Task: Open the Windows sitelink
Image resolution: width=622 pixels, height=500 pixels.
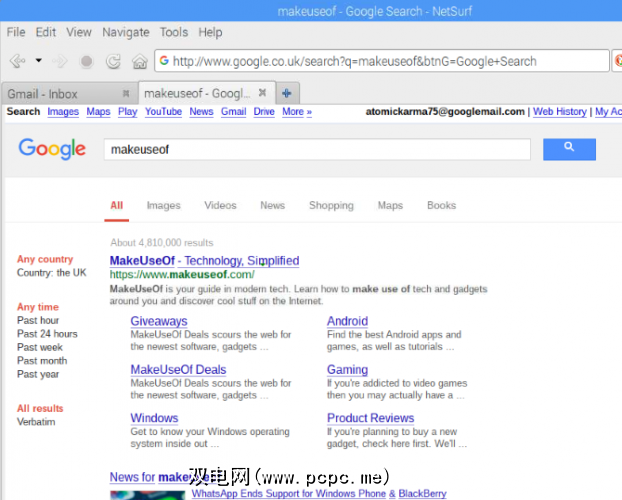Action: (154, 418)
